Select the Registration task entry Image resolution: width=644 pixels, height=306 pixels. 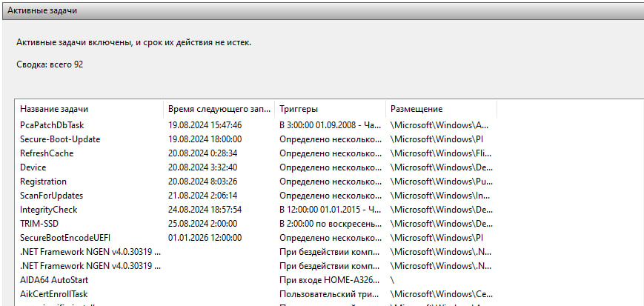tap(43, 182)
